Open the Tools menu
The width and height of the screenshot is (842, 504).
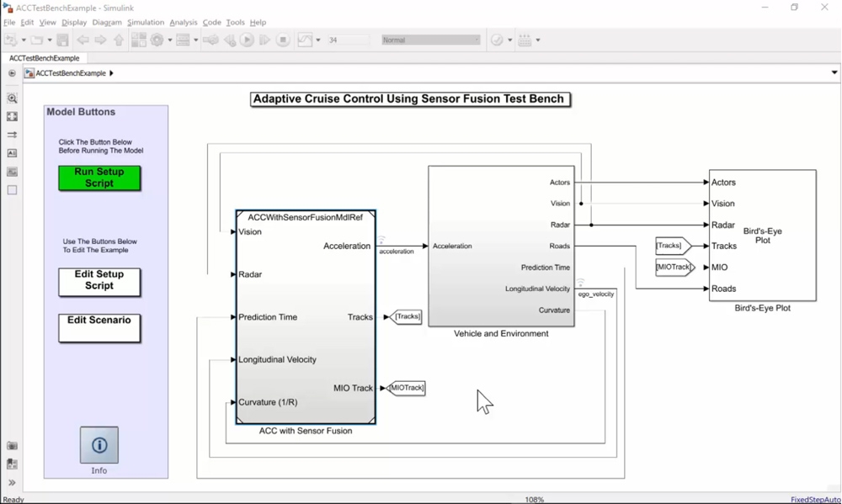tap(235, 22)
